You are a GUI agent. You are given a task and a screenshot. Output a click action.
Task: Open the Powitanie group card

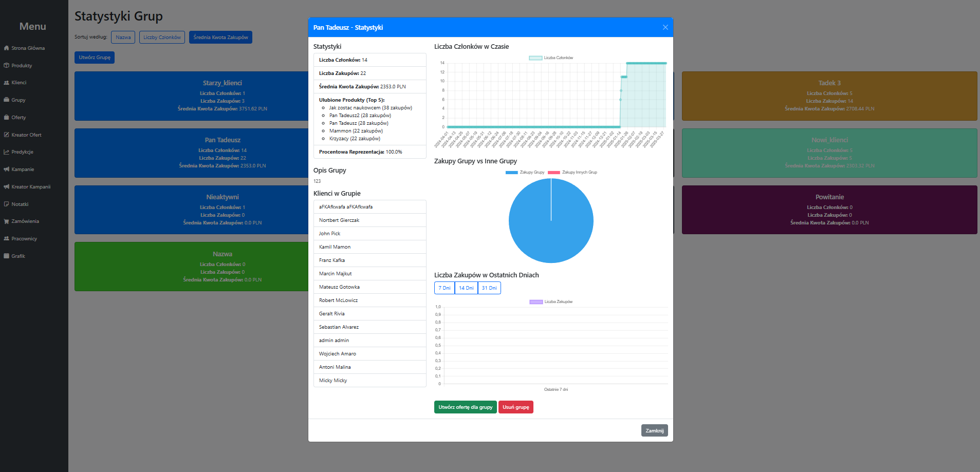pos(829,210)
